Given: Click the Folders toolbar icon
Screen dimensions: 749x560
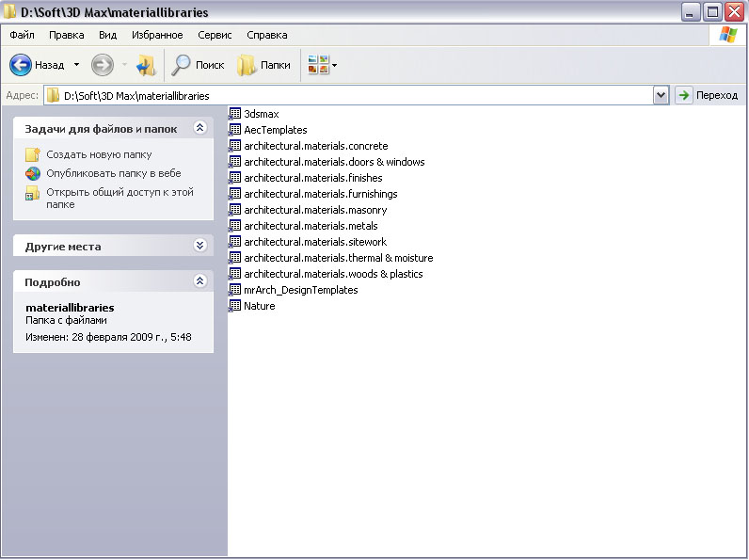Looking at the screenshot, I should [247, 65].
